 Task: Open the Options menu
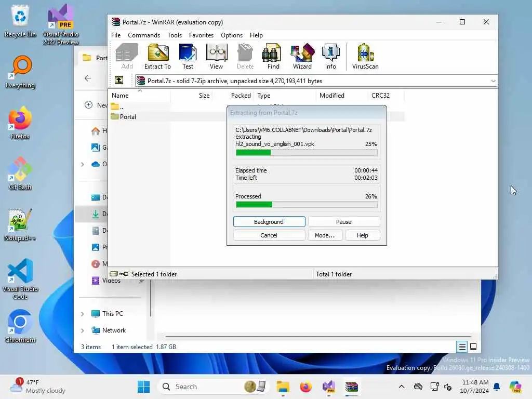[232, 35]
